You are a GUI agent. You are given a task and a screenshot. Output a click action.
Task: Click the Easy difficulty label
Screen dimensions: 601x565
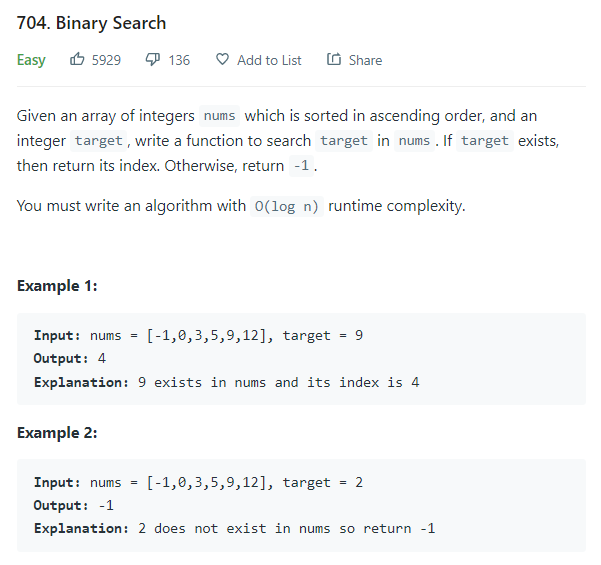click(31, 60)
